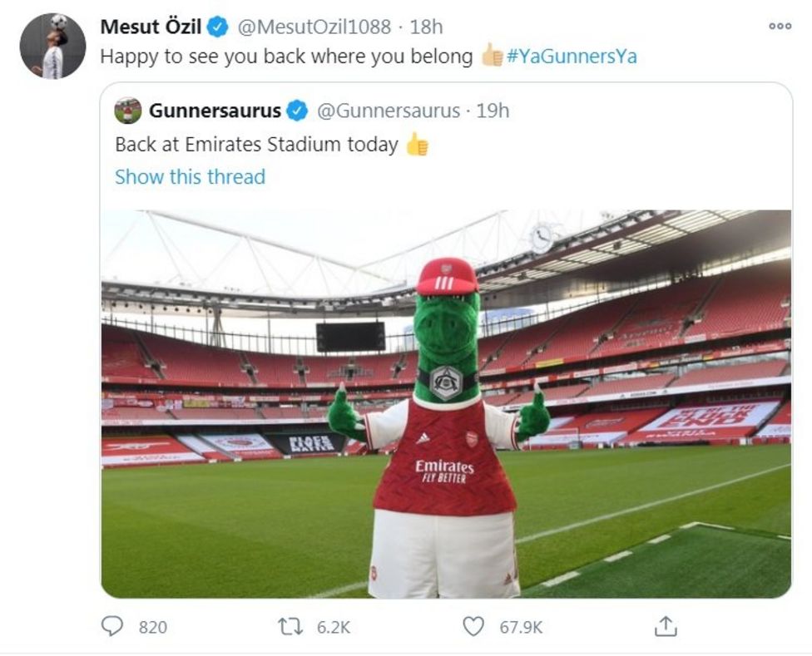Click the 18h tweet timestamp
The height and width of the screenshot is (656, 812).
coord(427,27)
